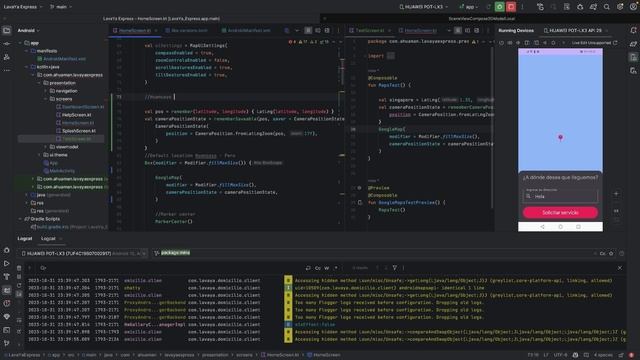
Task: Toggle Words 'W' option in logcat find
Action: click(327, 268)
